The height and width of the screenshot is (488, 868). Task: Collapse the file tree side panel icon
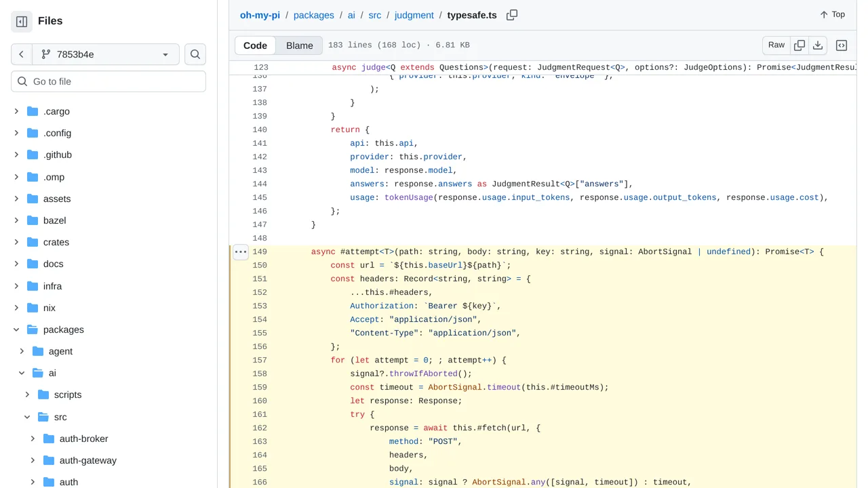(22, 22)
